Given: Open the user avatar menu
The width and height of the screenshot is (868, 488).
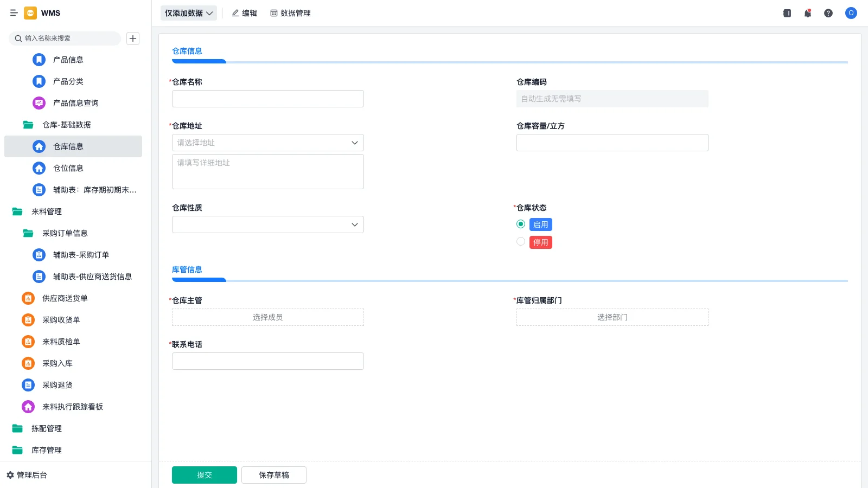Looking at the screenshot, I should coord(851,13).
